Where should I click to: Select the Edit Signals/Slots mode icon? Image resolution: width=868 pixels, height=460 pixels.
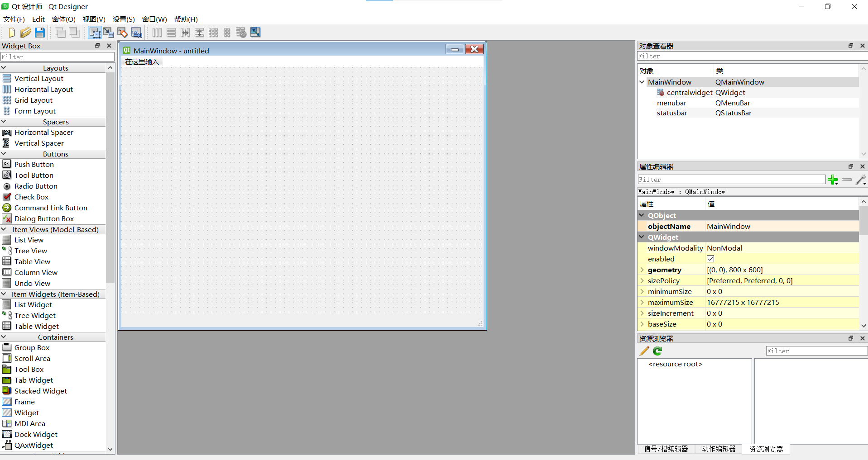109,32
